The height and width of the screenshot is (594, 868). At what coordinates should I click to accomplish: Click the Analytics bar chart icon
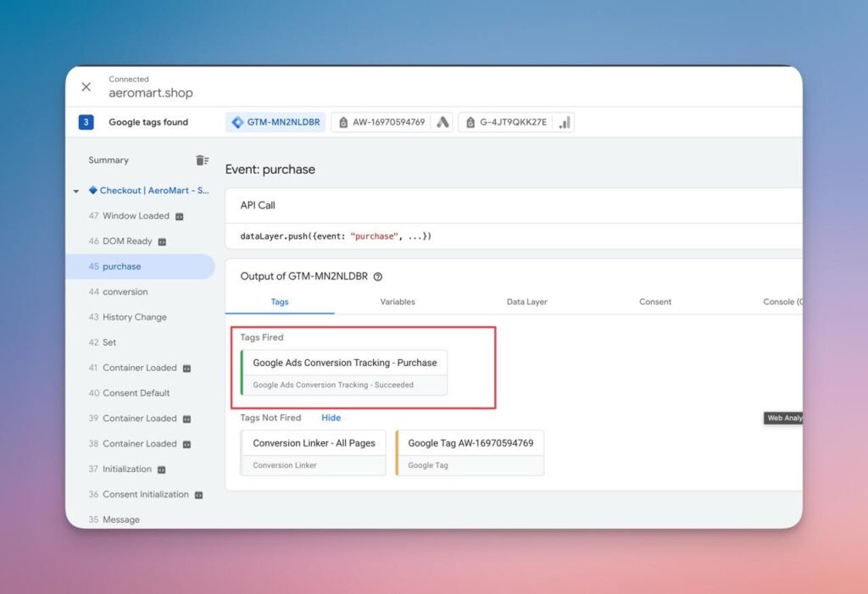tap(565, 122)
